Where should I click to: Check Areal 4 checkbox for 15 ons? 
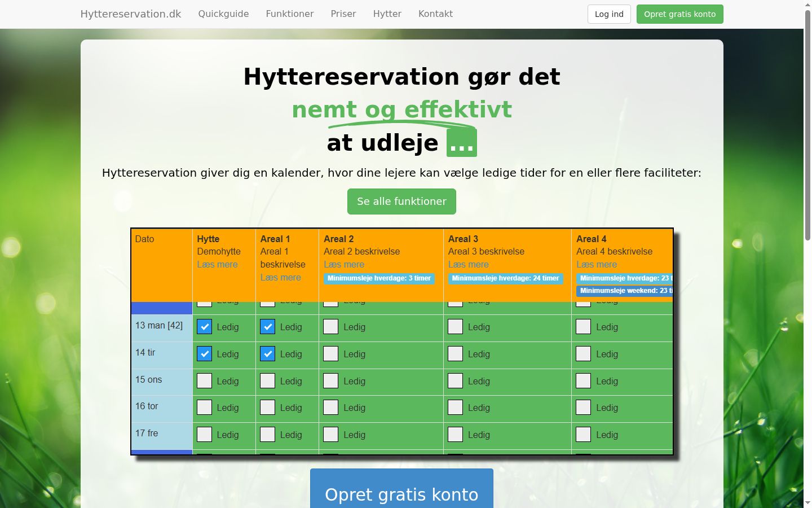[x=584, y=381]
